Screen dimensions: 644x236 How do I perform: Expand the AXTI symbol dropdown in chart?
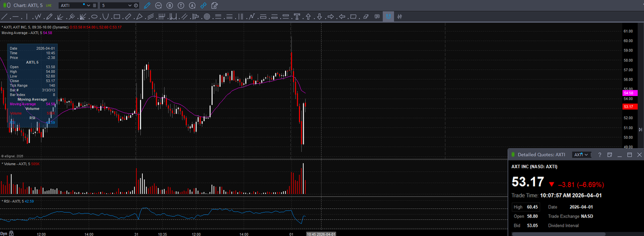pyautogui.click(x=89, y=5)
